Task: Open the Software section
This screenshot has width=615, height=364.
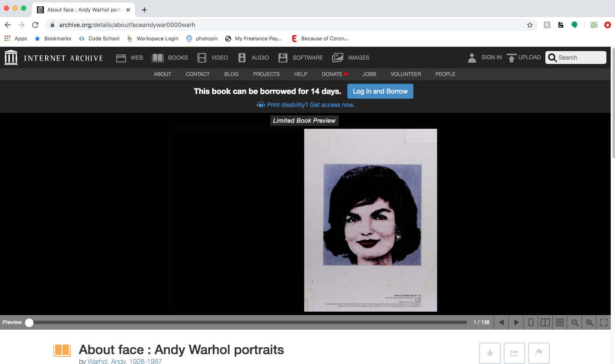Action: pyautogui.click(x=300, y=58)
